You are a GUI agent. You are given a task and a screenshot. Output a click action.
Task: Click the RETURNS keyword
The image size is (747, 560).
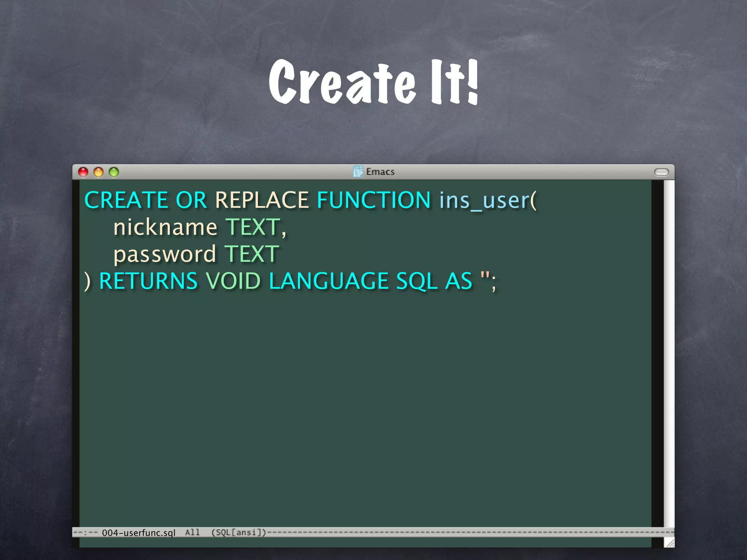(x=148, y=281)
